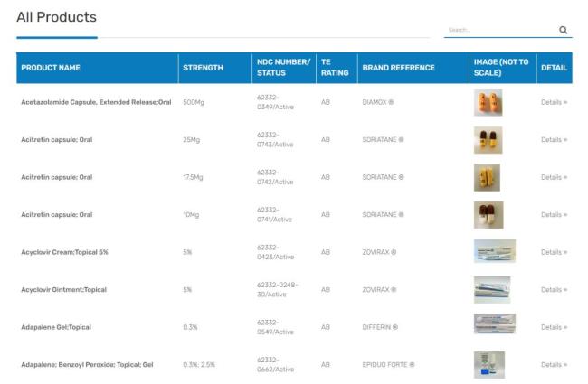
Task: Sort by TE Rating column header
Action: 335,68
